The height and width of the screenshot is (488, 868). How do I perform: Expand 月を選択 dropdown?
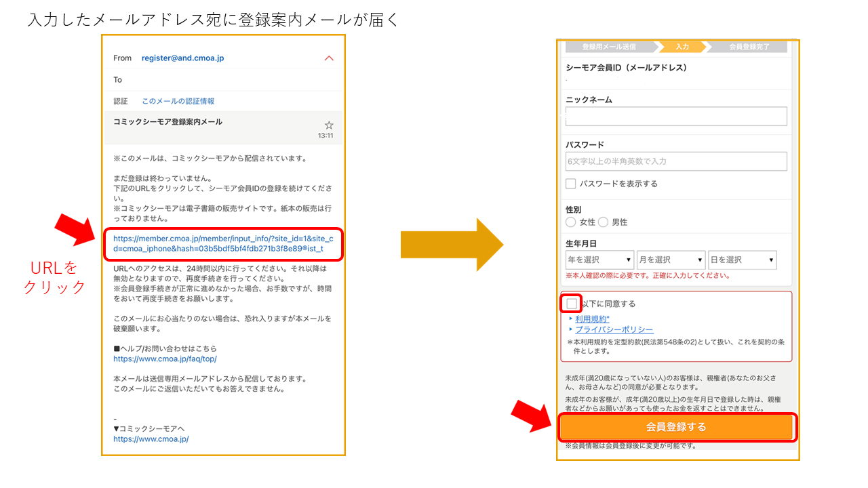671,260
